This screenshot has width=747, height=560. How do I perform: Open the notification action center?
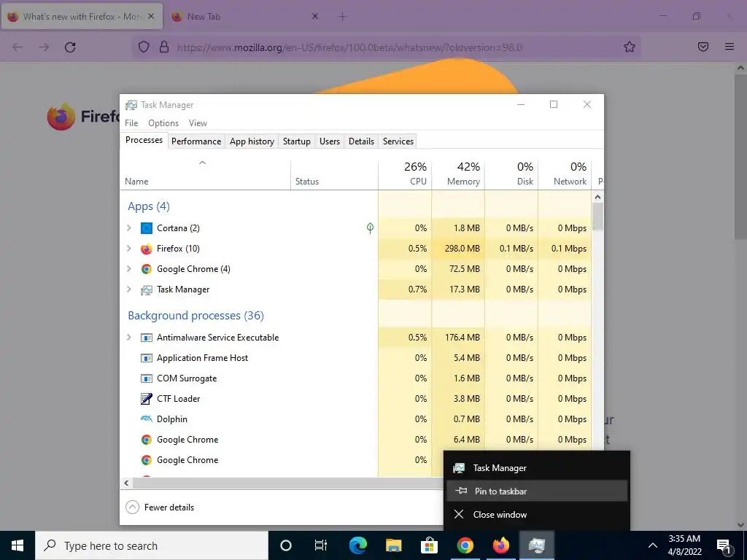point(724,545)
